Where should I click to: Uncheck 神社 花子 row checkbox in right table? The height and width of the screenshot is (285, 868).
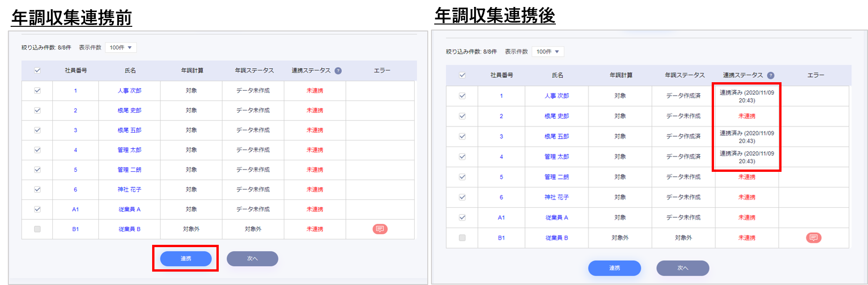pos(462,197)
